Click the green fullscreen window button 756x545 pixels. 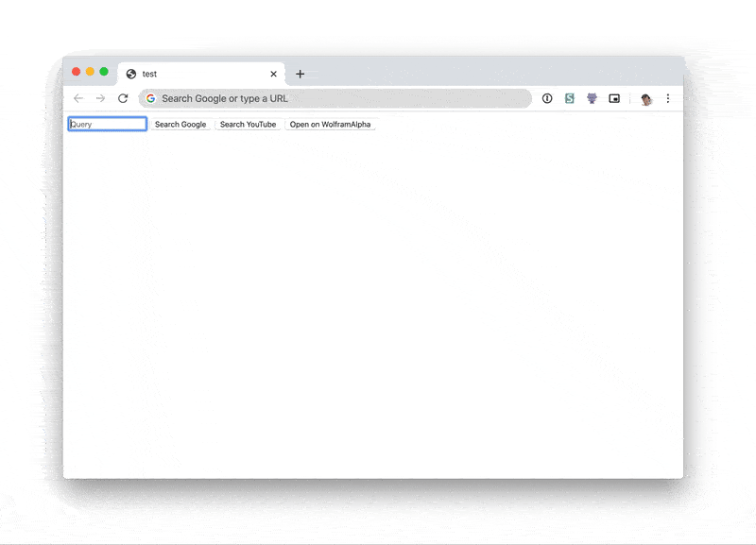pos(104,72)
